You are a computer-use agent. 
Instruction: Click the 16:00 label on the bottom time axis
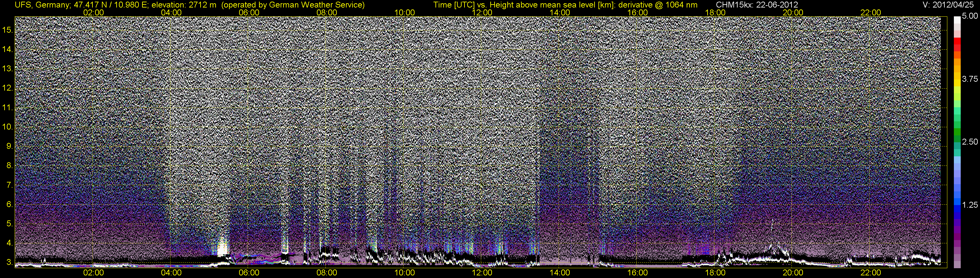tap(638, 273)
